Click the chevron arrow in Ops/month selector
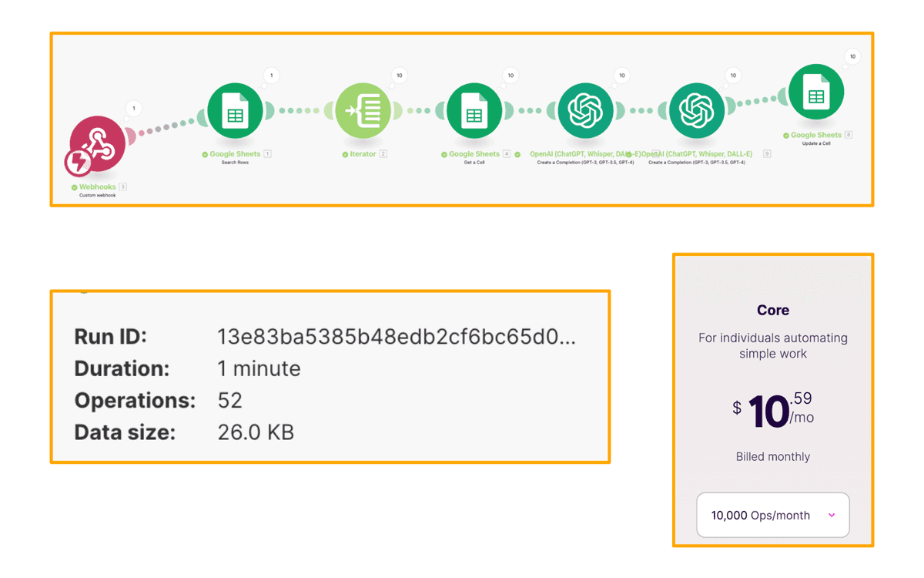The width and height of the screenshot is (924, 578). [x=832, y=515]
